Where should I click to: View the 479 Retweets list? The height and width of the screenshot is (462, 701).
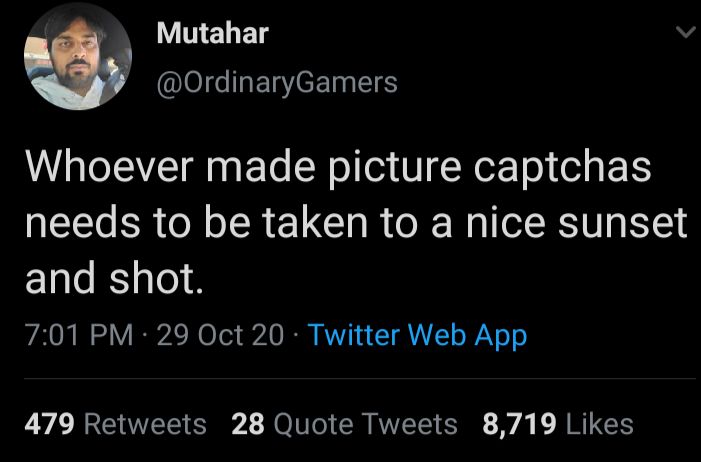pos(115,424)
